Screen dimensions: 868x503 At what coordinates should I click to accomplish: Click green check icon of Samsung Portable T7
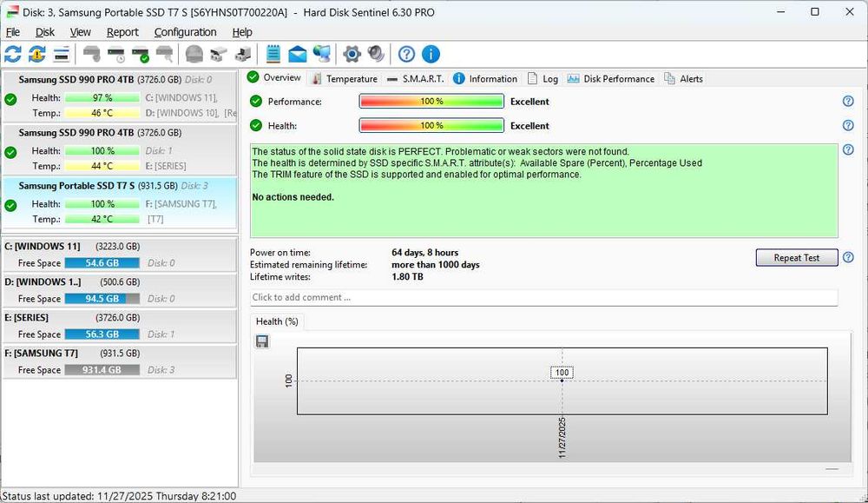pos(10,206)
